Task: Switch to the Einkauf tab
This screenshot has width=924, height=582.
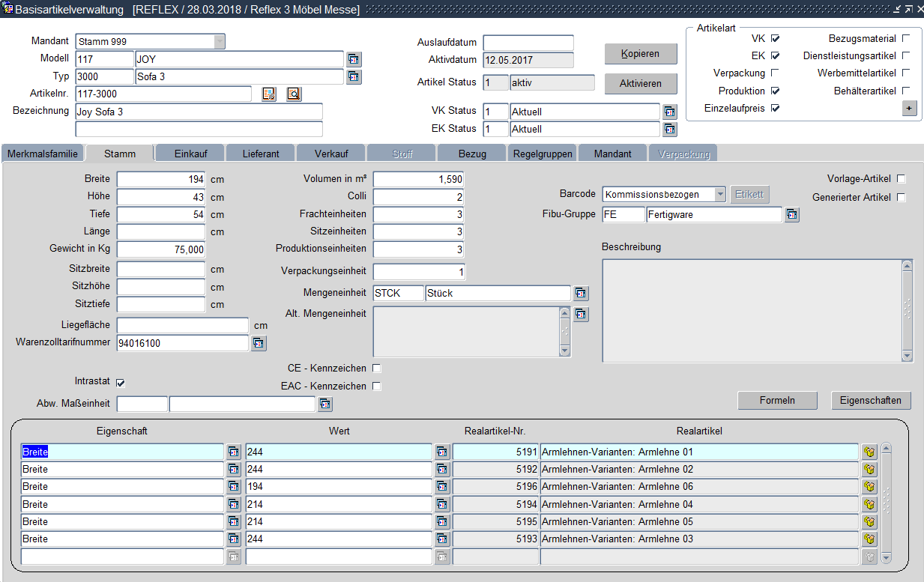Action: pos(190,154)
